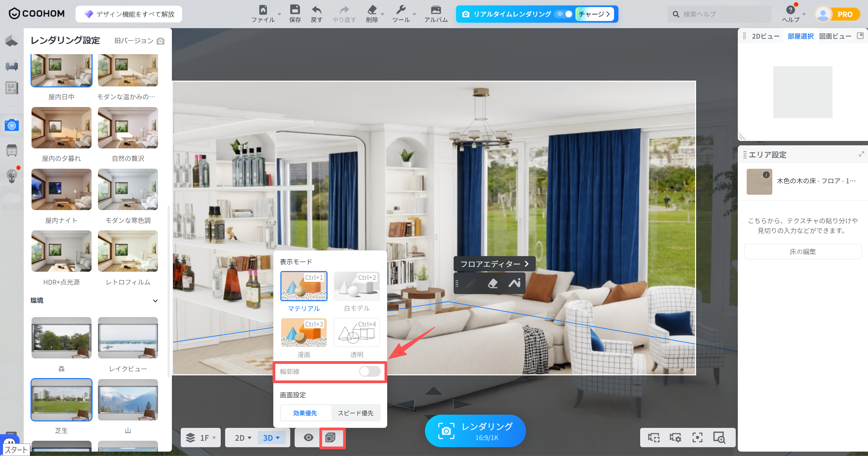The height and width of the screenshot is (456, 868).
Task: Click the COOHOM logo
Action: [x=37, y=14]
